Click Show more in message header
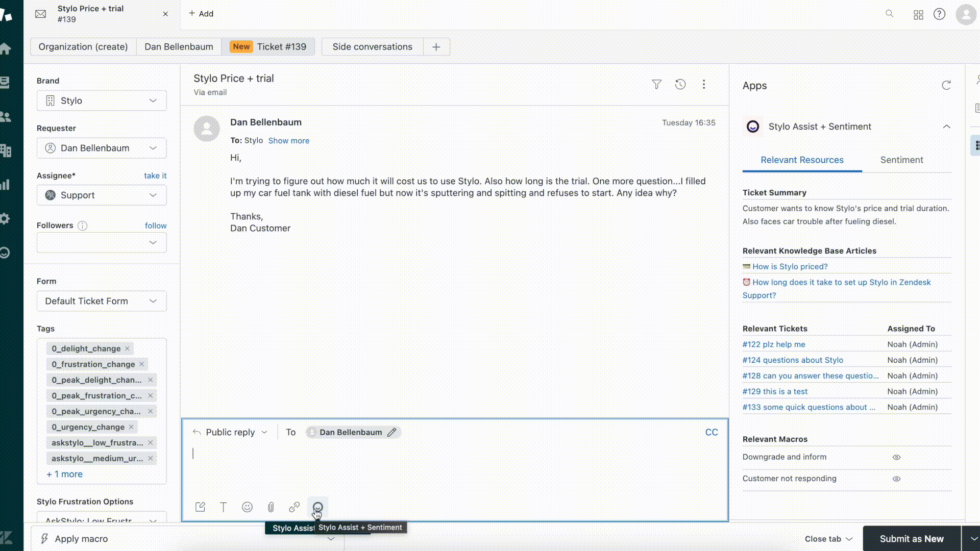This screenshot has height=551, width=980. click(x=289, y=141)
